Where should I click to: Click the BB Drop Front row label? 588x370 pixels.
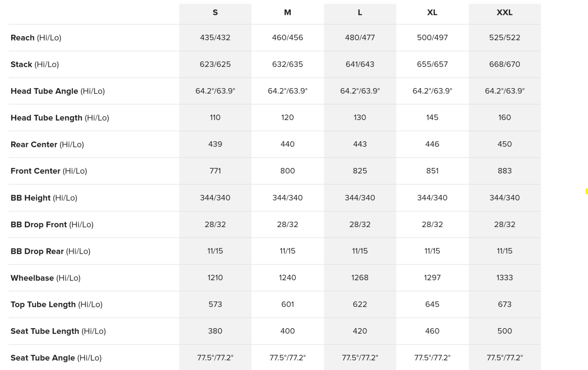[x=52, y=225]
